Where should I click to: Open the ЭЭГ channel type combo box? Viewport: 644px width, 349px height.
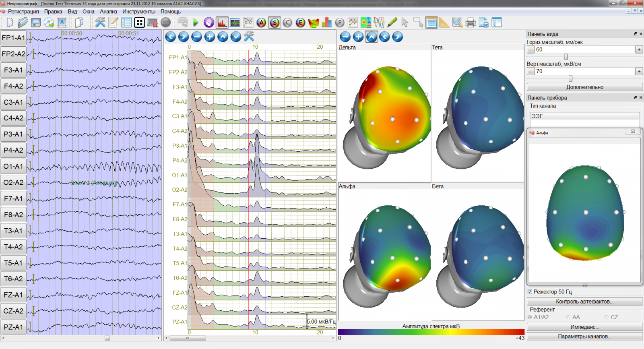pos(584,116)
